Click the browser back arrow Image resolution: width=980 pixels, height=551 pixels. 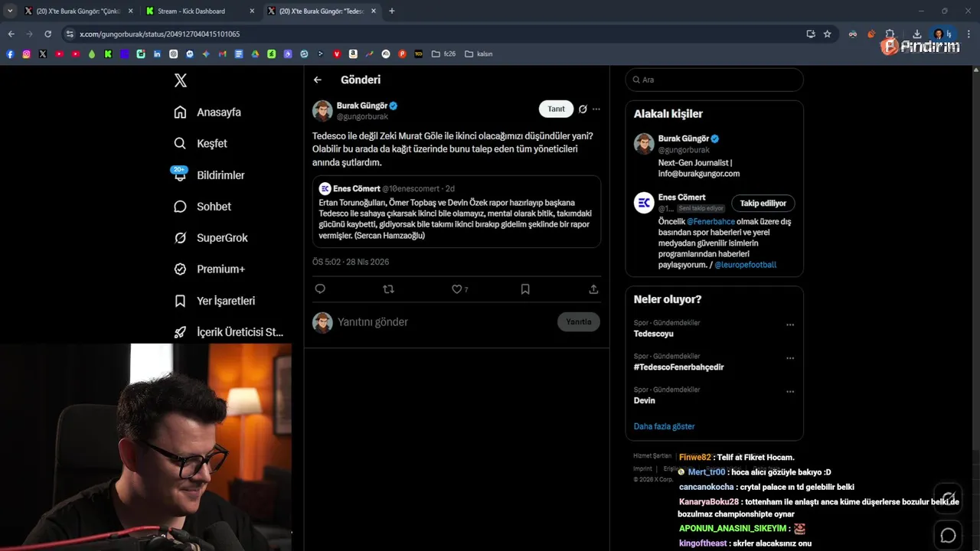click(x=11, y=34)
